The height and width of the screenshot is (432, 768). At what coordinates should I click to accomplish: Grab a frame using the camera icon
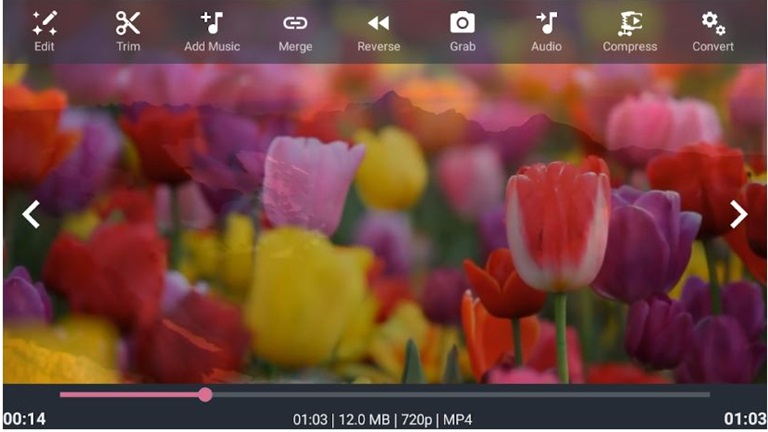pos(462,23)
